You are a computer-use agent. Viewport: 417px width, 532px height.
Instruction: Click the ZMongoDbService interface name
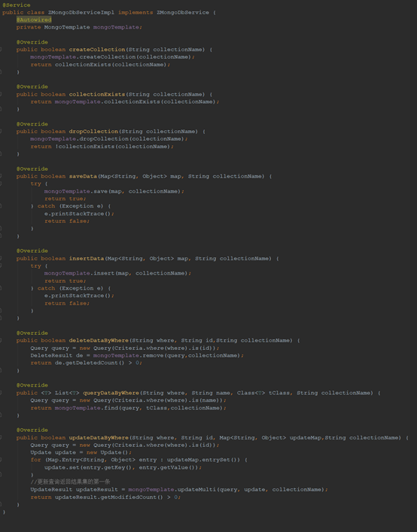[x=183, y=13]
